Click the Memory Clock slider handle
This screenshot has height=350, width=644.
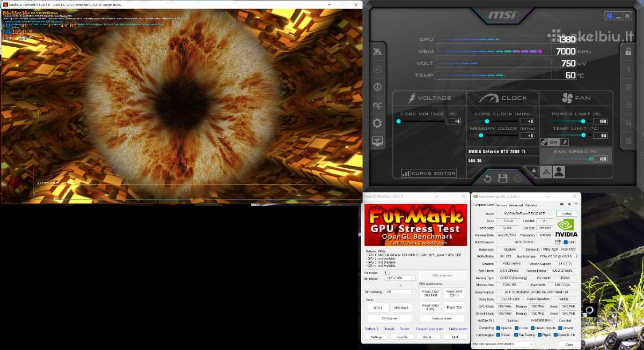tap(481, 136)
